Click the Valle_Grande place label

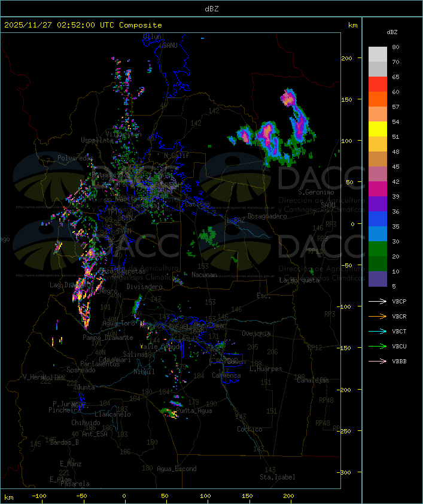[x=162, y=347]
